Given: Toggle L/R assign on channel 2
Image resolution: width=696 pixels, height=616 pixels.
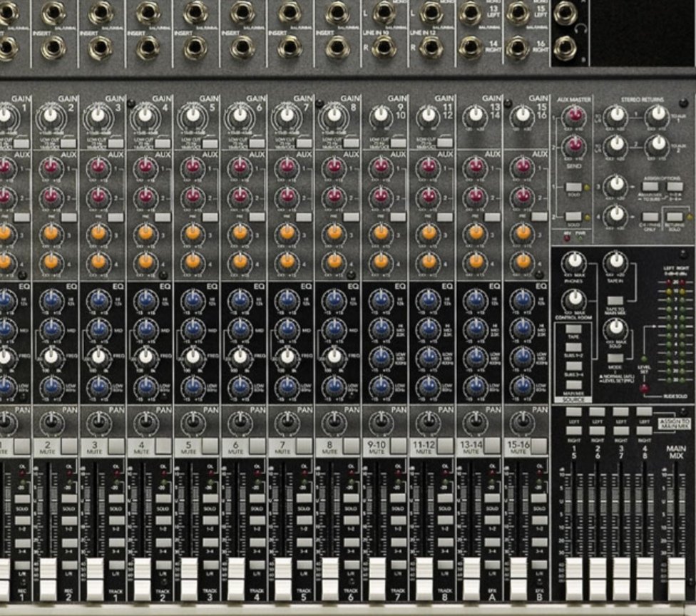Looking at the screenshot, I should click(x=69, y=565).
